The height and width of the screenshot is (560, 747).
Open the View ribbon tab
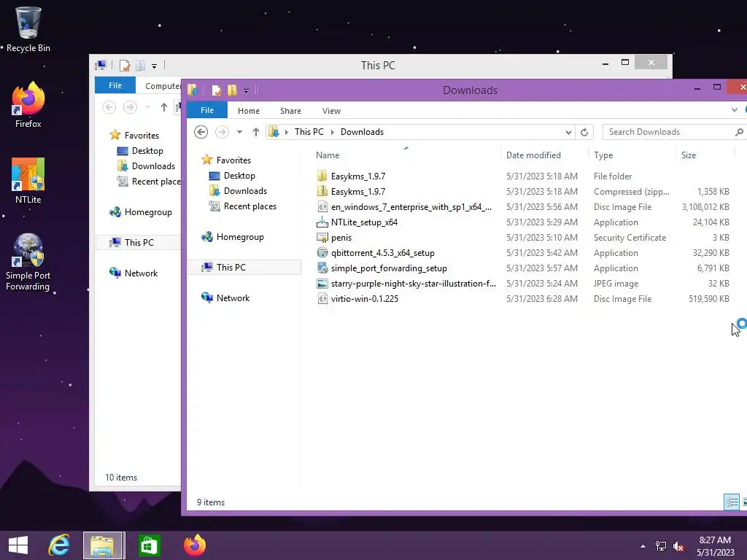[332, 111]
